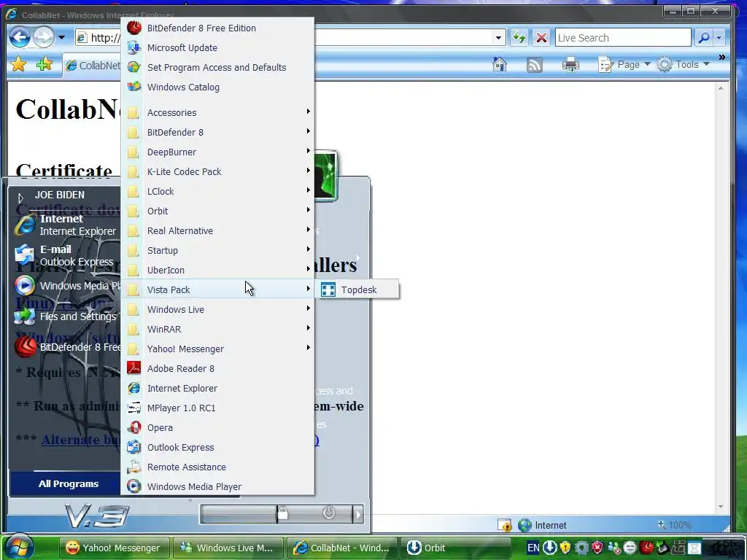Open Set Program Access and Defaults
The height and width of the screenshot is (560, 747).
pyautogui.click(x=217, y=68)
